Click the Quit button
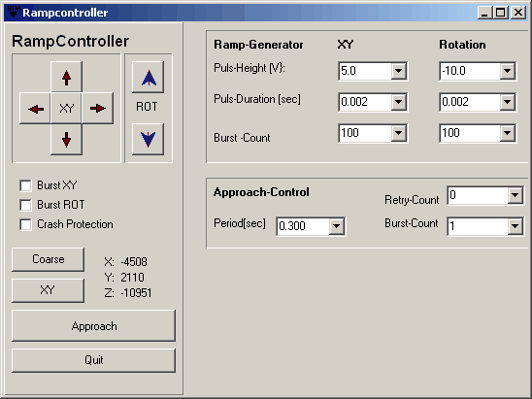The height and width of the screenshot is (399, 532). coord(93,360)
